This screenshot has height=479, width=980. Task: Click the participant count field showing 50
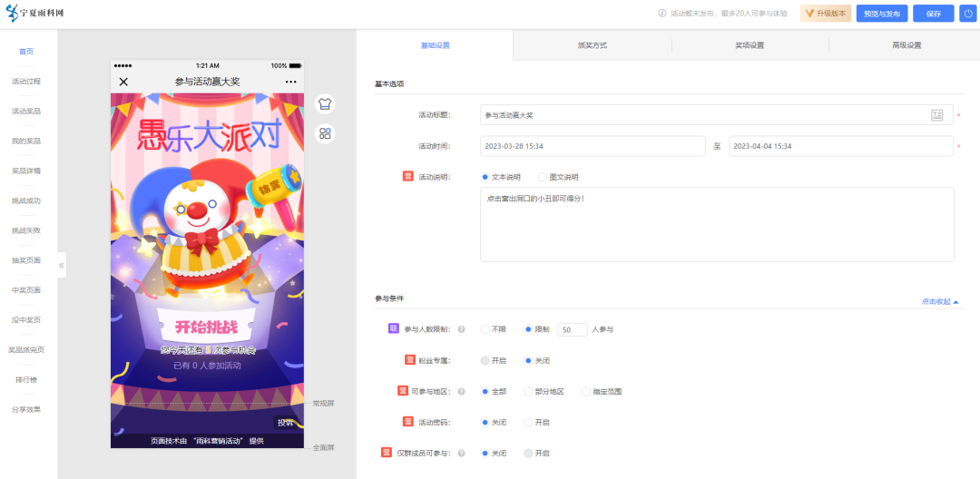(x=572, y=329)
